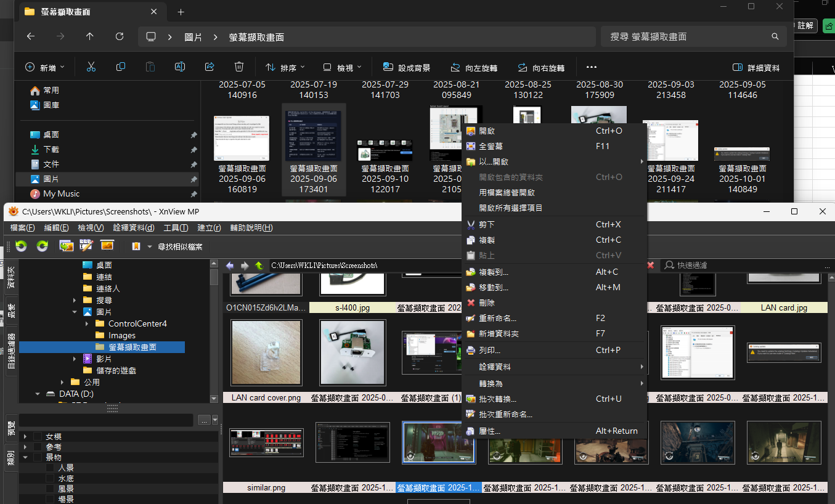Image resolution: width=835 pixels, height=504 pixels.
Task: Click the Cut icon in Explorer toolbar
Action: pos(91,67)
